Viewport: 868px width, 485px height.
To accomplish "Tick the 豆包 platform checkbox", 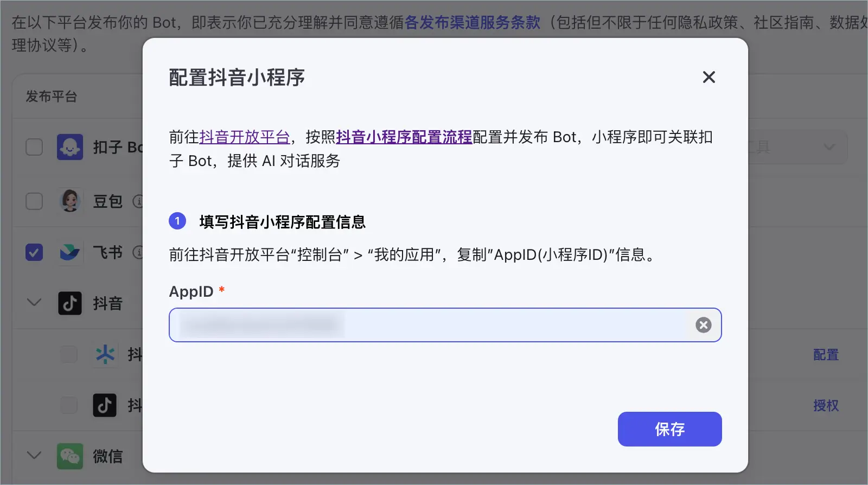I will [x=34, y=201].
